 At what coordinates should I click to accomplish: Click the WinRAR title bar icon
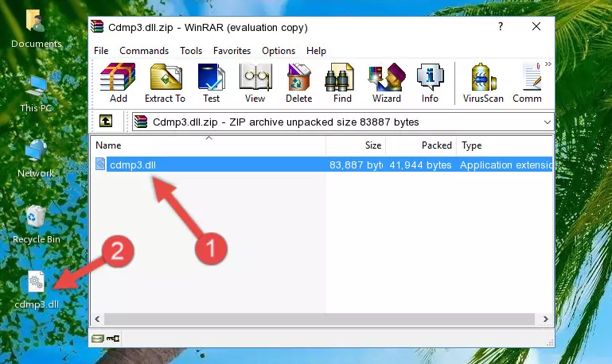pyautogui.click(x=97, y=26)
